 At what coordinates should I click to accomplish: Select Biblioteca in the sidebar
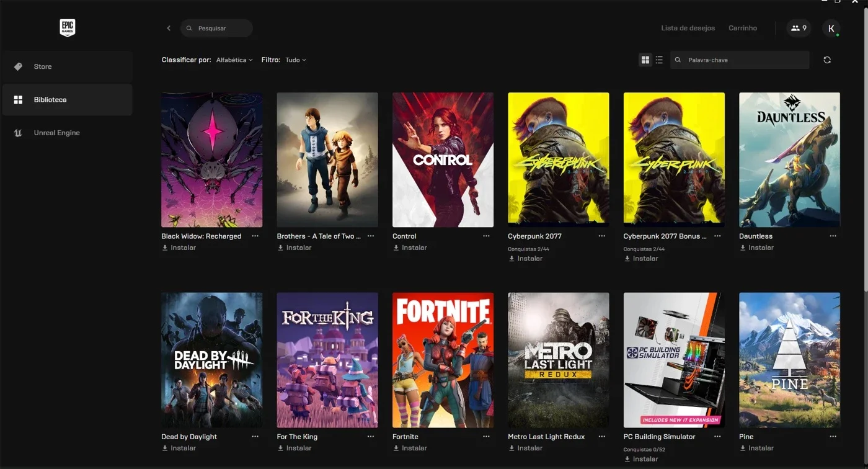67,100
